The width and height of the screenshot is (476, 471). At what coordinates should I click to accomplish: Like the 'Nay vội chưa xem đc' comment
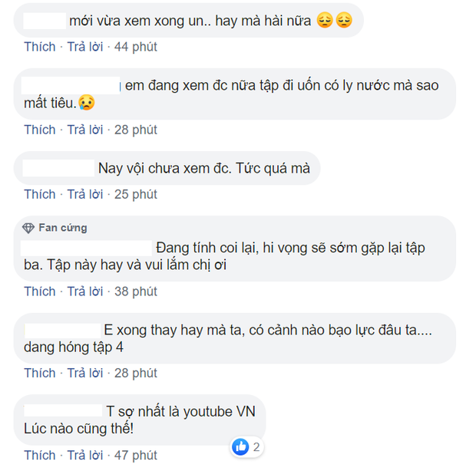point(40,194)
